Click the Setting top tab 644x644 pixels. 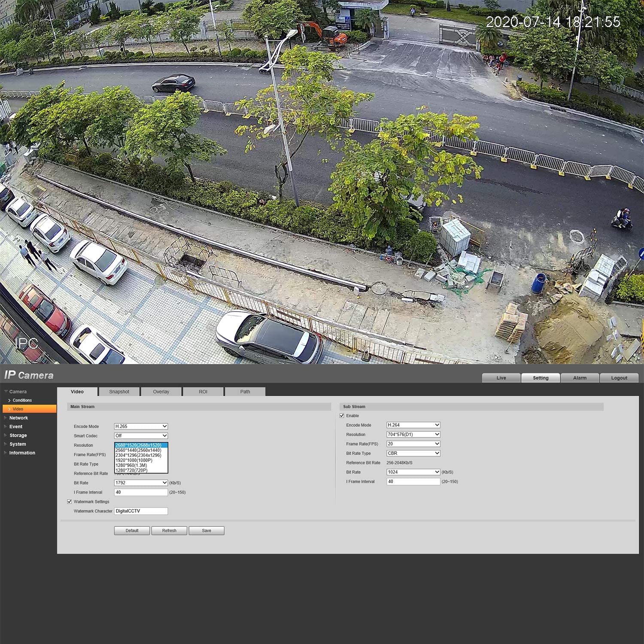tap(541, 378)
